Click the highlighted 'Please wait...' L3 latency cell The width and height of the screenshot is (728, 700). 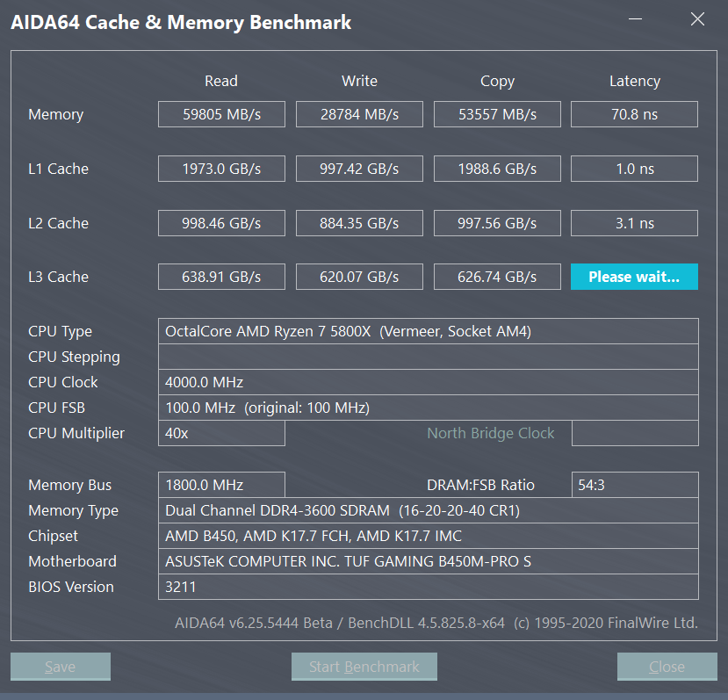tap(634, 277)
